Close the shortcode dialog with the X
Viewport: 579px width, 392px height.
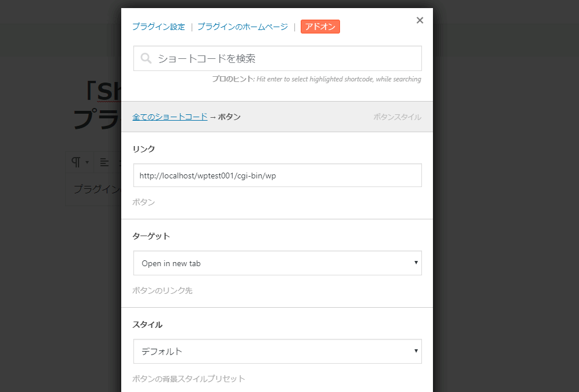pos(420,20)
